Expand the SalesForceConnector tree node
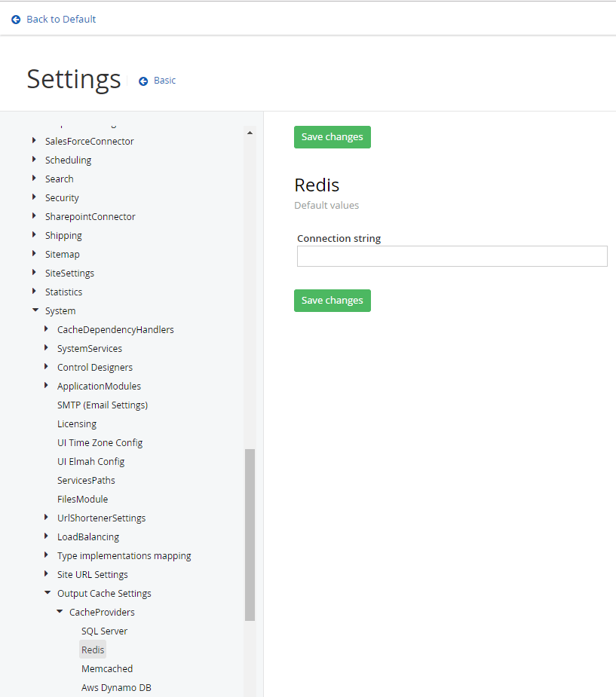The height and width of the screenshot is (697, 616). (34, 141)
